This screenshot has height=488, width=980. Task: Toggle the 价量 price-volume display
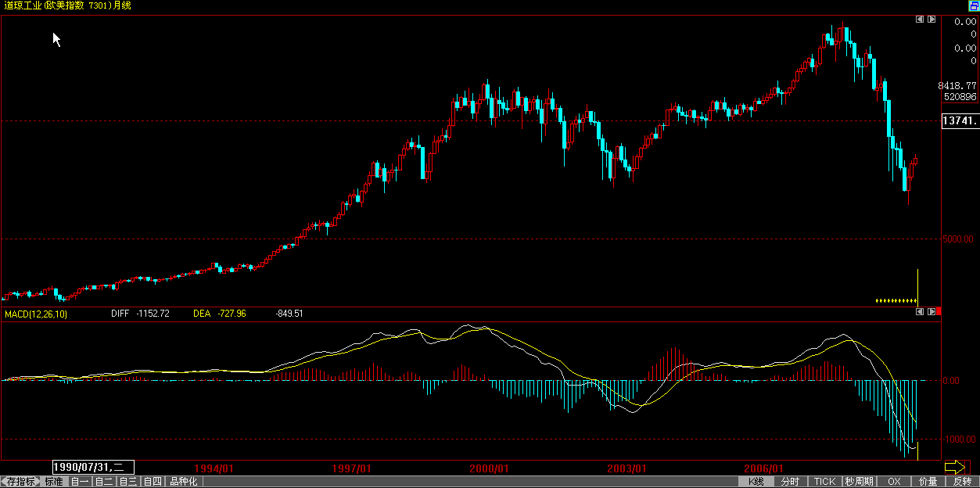[927, 482]
